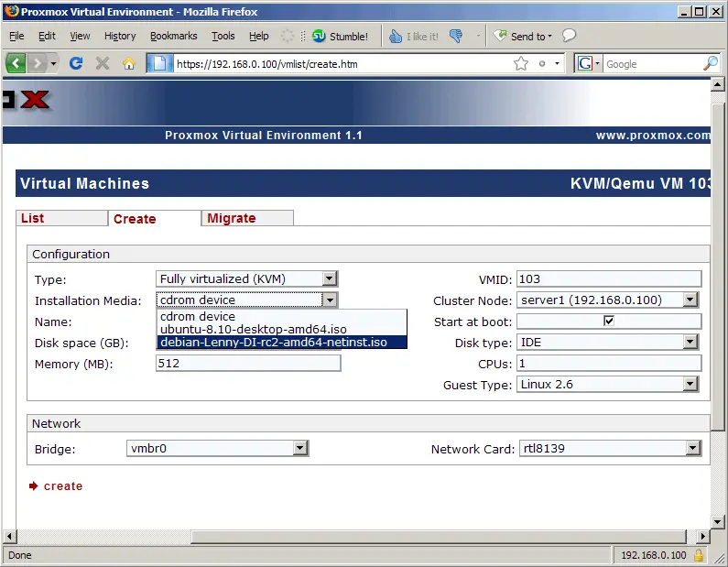Click the Stop loading X icon
The image size is (728, 567).
(x=103, y=63)
